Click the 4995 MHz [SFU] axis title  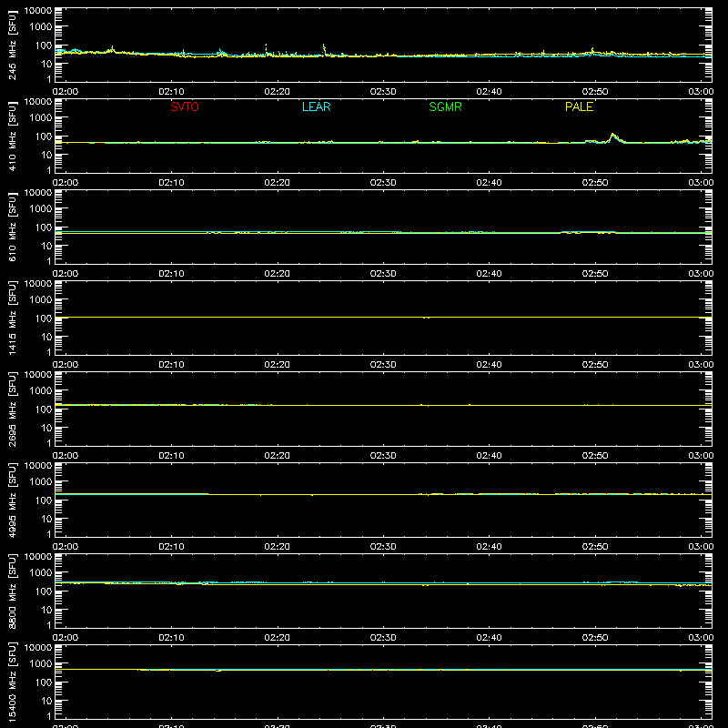tap(12, 500)
